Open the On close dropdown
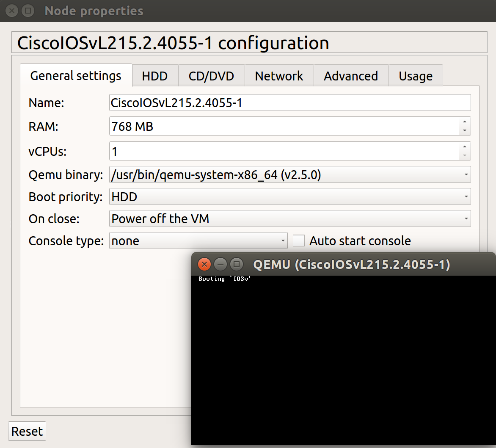The image size is (496, 448). click(463, 218)
